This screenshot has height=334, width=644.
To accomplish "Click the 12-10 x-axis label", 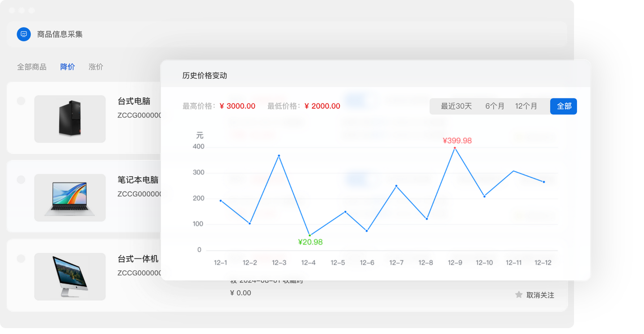I will coord(484,263).
